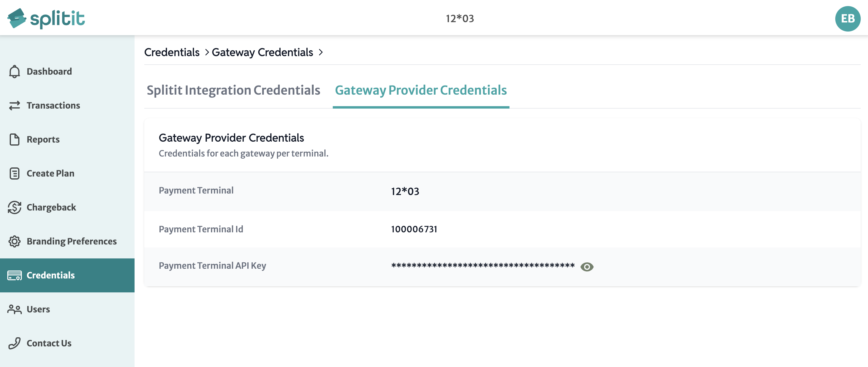This screenshot has width=868, height=367.
Task: Click the Users sidebar icon
Action: [15, 309]
